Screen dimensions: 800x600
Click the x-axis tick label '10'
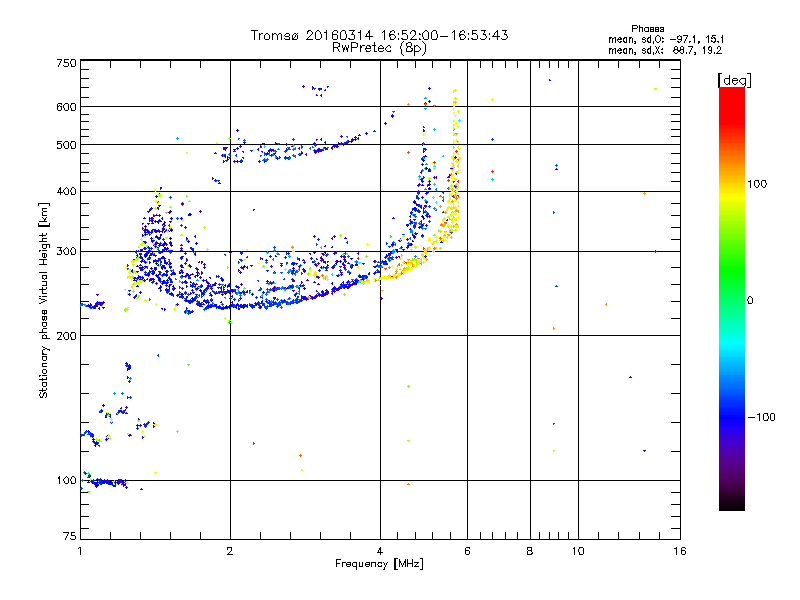click(578, 551)
